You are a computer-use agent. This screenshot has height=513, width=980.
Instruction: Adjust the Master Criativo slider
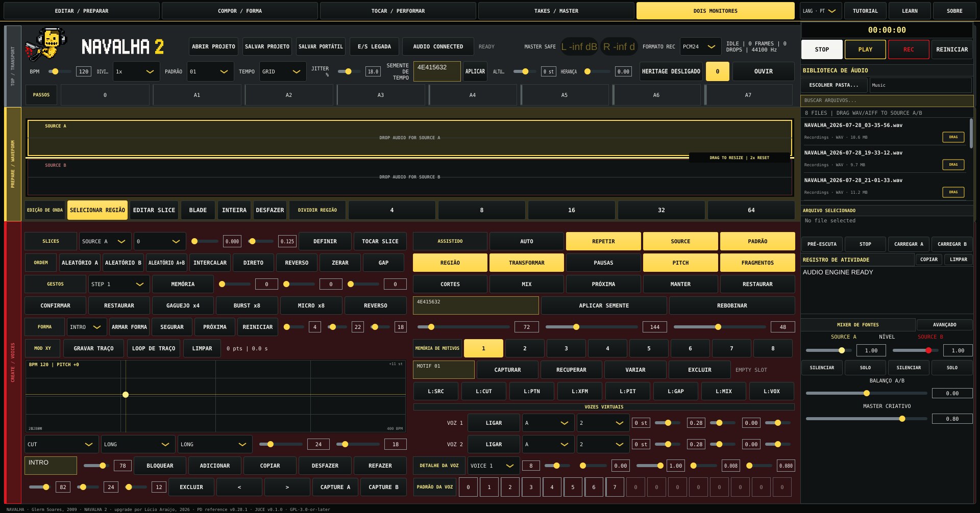pos(866,419)
